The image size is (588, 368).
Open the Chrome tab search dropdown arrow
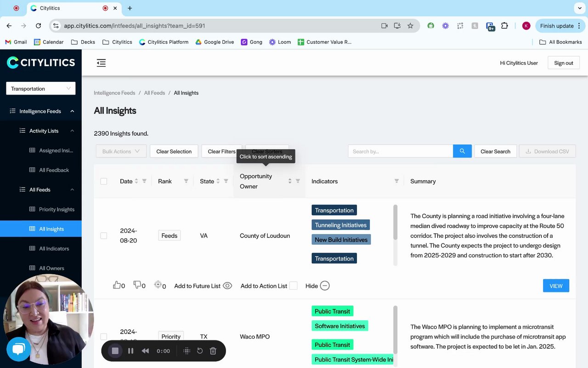point(579,8)
